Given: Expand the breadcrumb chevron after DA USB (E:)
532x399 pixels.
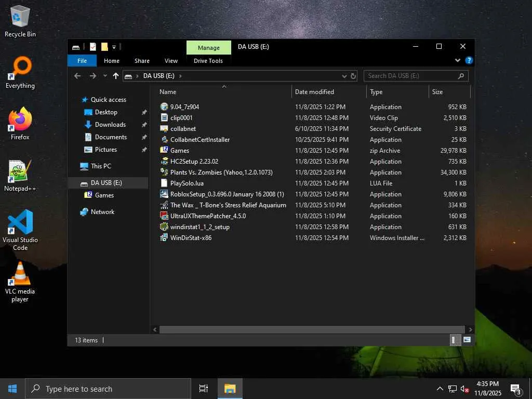Looking at the screenshot, I should (180, 76).
